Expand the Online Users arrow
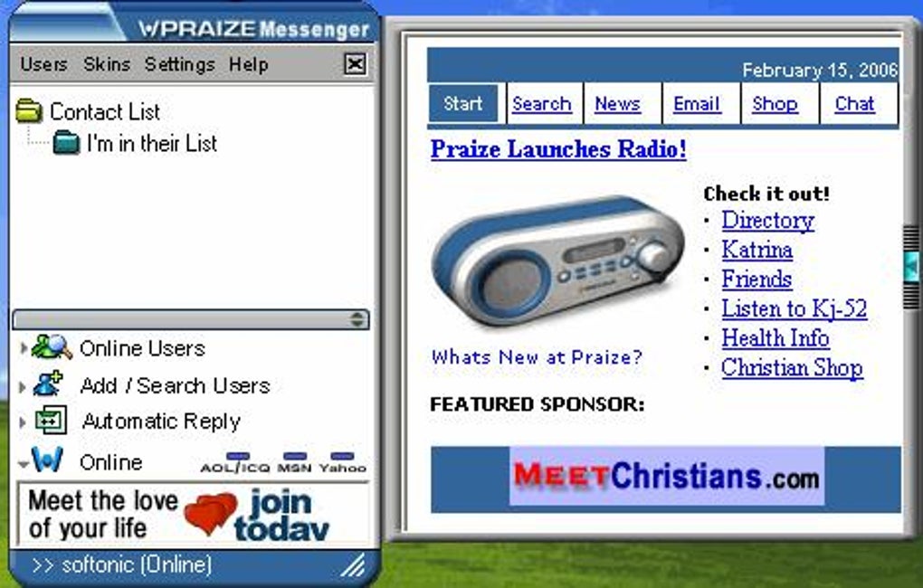Screen dimensions: 923x588 click(x=23, y=348)
